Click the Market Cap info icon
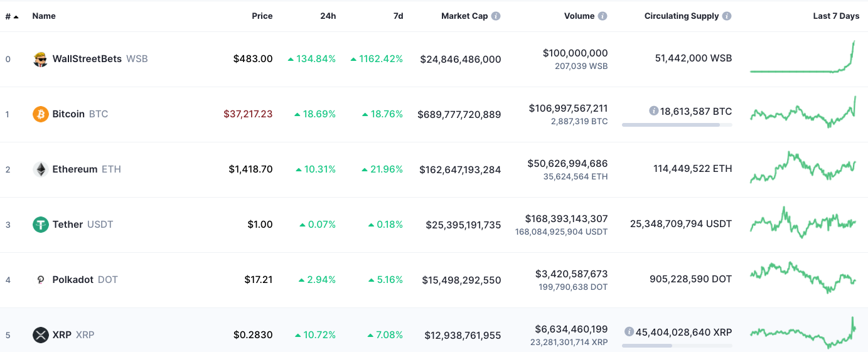The height and width of the screenshot is (352, 868). click(x=496, y=16)
